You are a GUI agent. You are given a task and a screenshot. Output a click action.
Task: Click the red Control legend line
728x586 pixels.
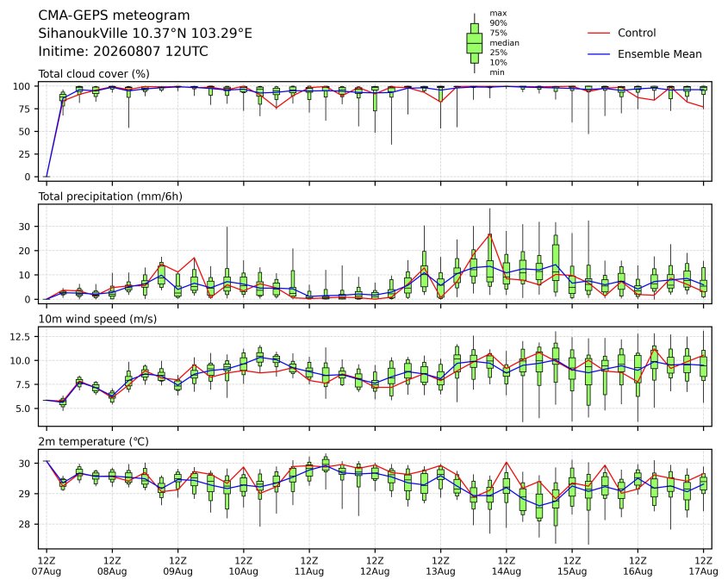tap(599, 33)
